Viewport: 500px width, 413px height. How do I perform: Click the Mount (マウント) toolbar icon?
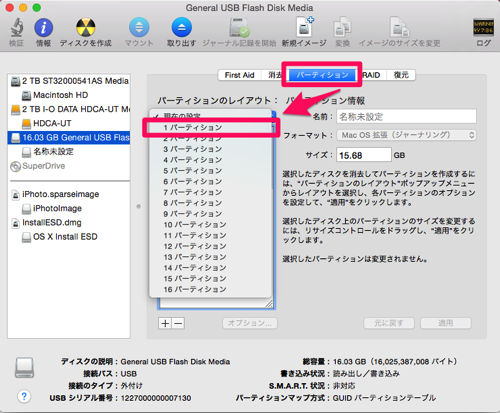tap(139, 27)
